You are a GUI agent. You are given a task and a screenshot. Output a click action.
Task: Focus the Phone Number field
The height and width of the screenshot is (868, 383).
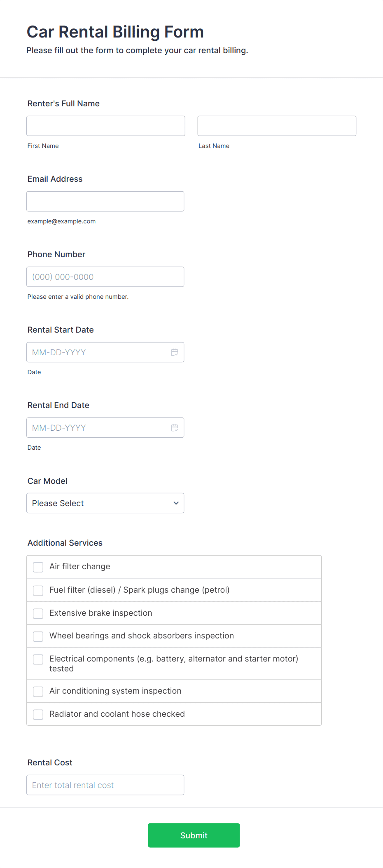105,277
